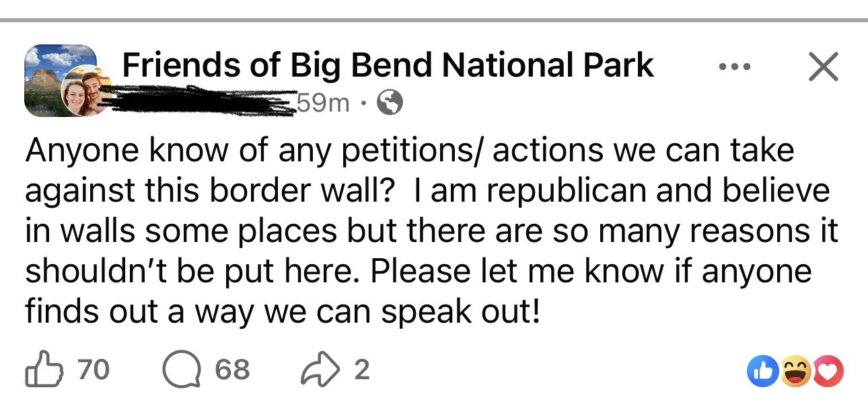The image size is (868, 400).
Task: Dismiss the post with the X button
Action: (823, 67)
